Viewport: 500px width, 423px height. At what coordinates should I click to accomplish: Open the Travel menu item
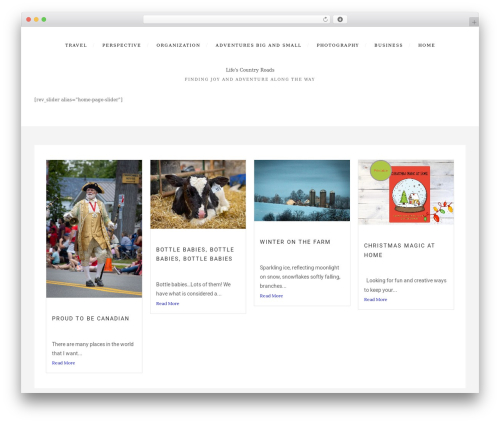pyautogui.click(x=76, y=45)
